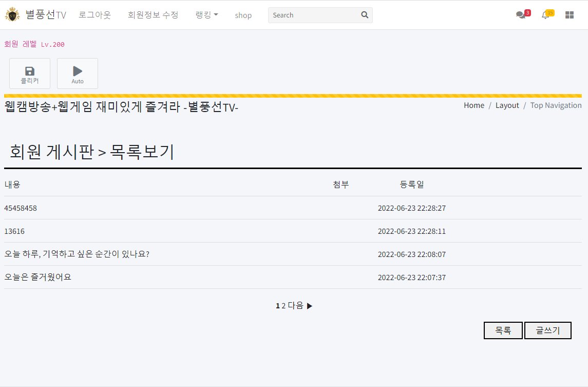Image resolution: width=588 pixels, height=387 pixels.
Task: Go to page 2 of the list
Action: point(283,306)
